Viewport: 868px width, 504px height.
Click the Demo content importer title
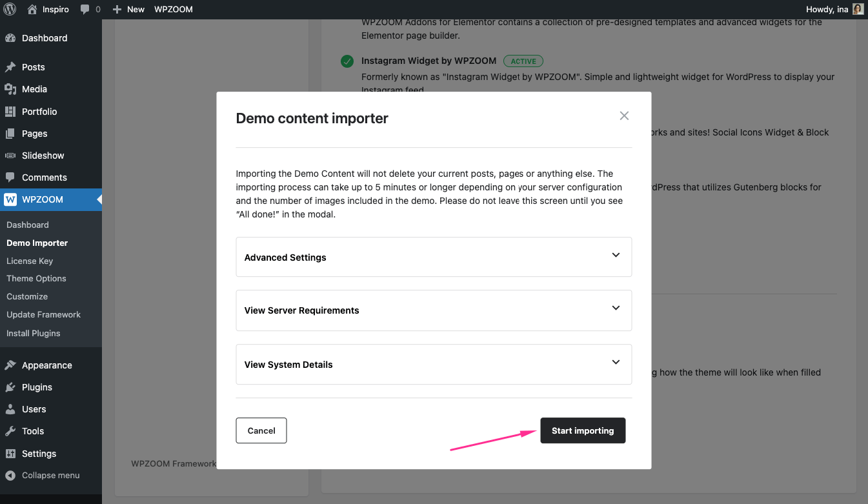click(312, 118)
